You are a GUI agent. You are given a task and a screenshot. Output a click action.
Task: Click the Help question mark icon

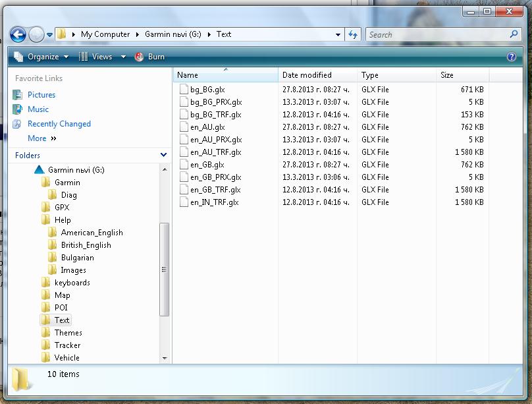(x=511, y=57)
